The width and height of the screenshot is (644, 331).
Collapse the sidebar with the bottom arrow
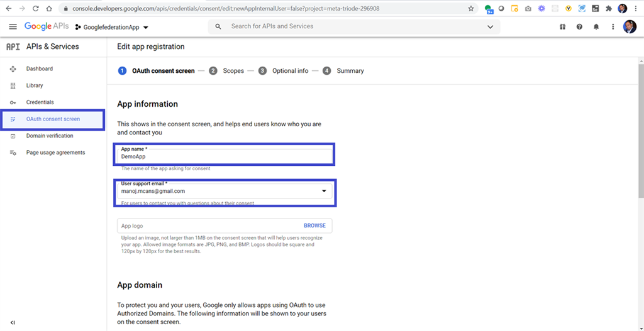[13, 323]
